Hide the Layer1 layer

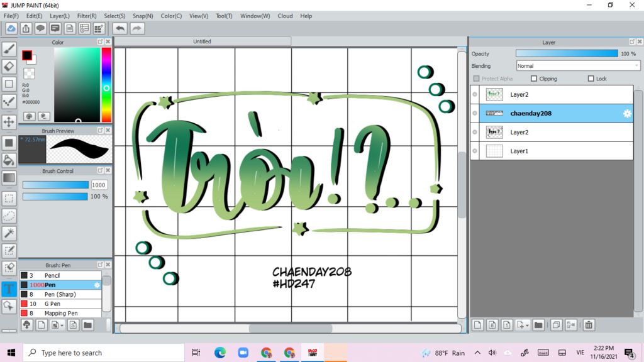pyautogui.click(x=475, y=151)
